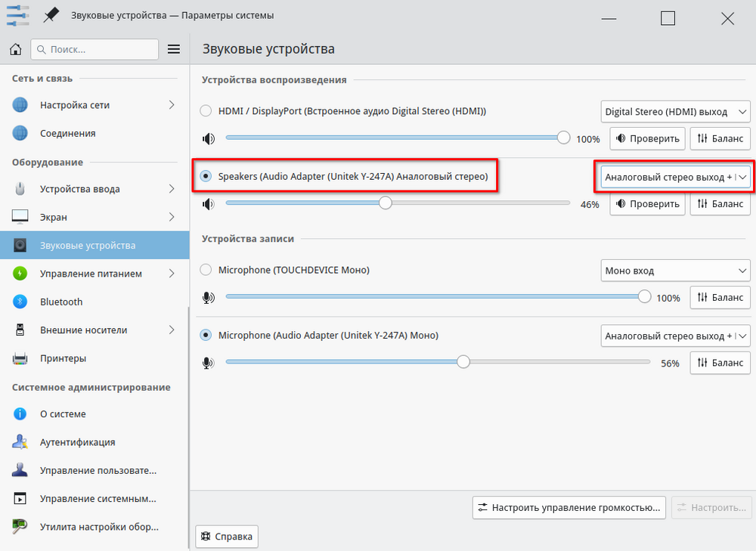
Task: Click Проверить button for the HDMI output
Action: tap(647, 139)
